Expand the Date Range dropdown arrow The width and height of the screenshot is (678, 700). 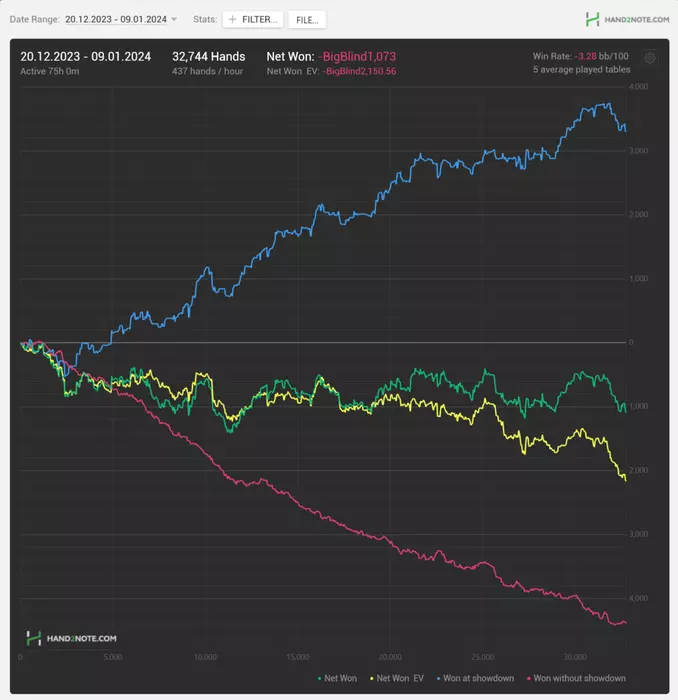[x=174, y=19]
